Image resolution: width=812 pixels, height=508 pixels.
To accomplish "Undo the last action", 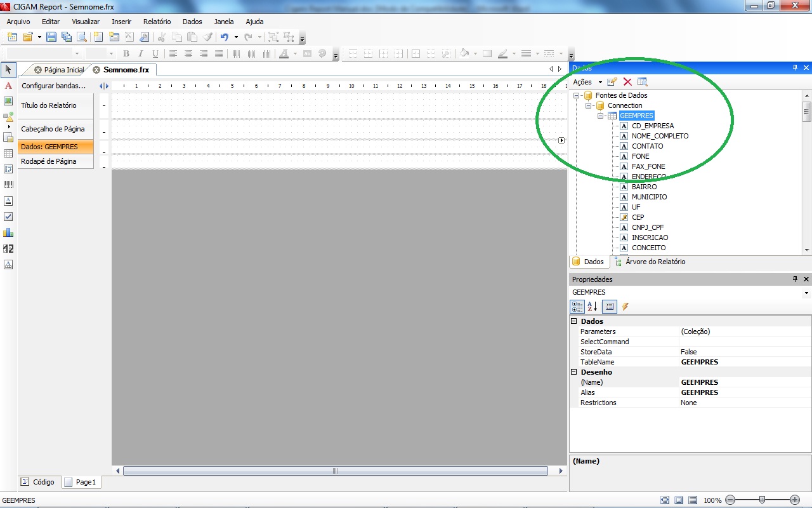I will point(225,37).
